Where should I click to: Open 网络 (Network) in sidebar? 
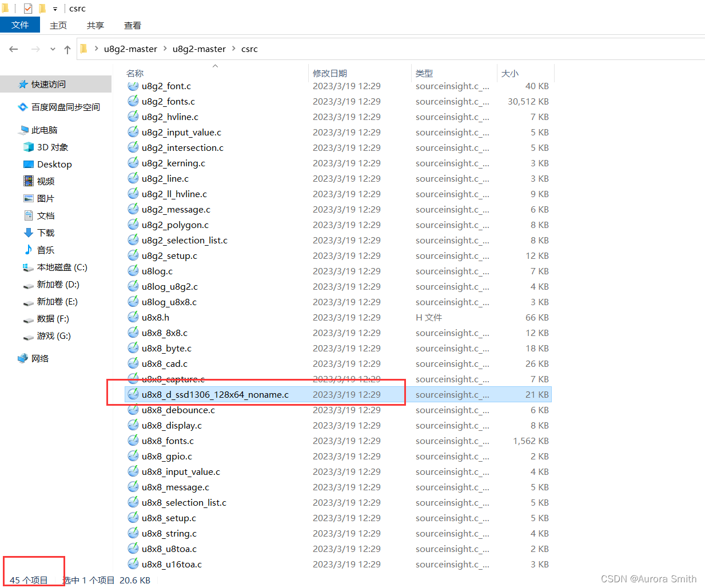coord(33,358)
